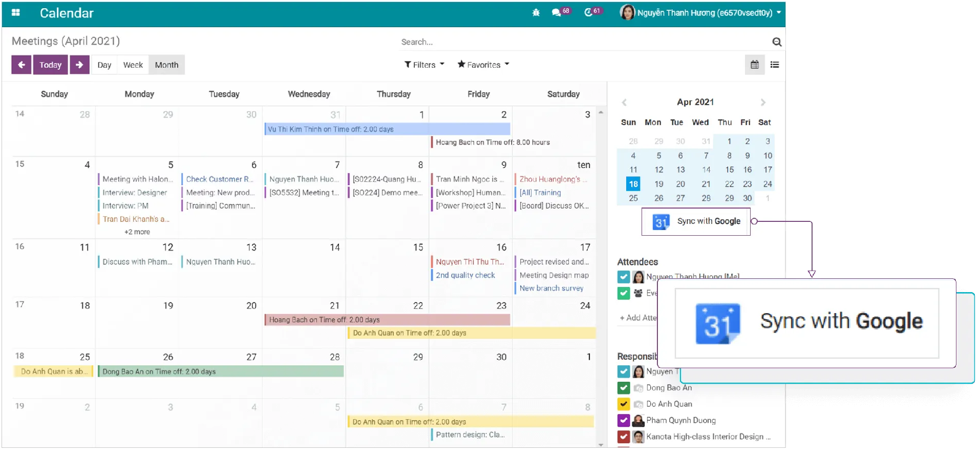
Task: Click Kanota High-class Interior Design avatar
Action: (638, 437)
